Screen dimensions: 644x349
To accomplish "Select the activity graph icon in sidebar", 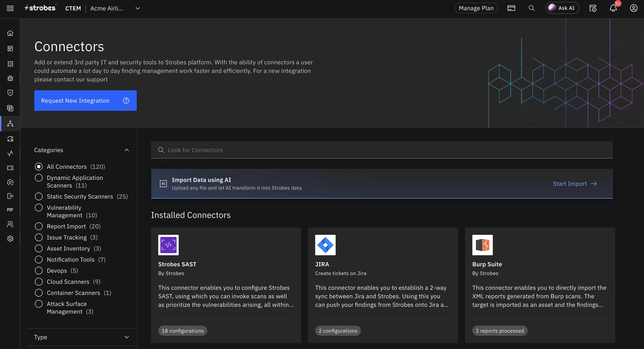I will [10, 153].
